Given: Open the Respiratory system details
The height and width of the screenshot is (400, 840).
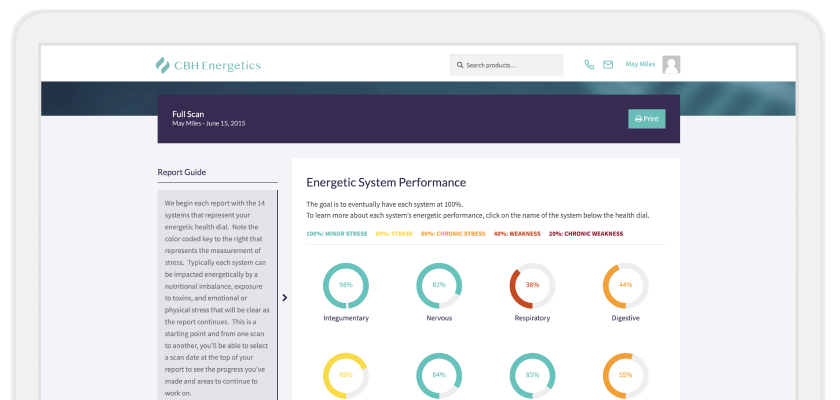Looking at the screenshot, I should [x=532, y=318].
